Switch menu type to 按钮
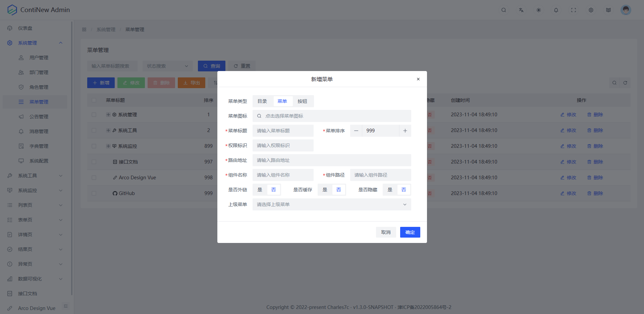The image size is (644, 314). (302, 101)
